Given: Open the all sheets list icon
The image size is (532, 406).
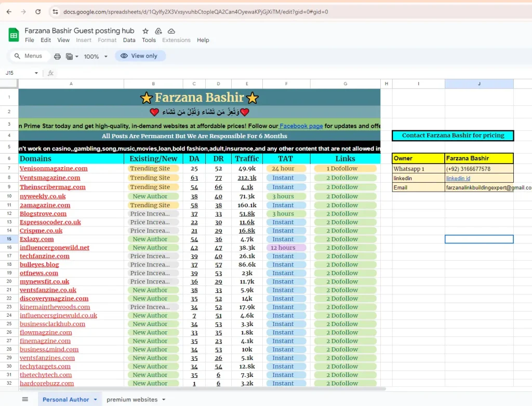Looking at the screenshot, I should pyautogui.click(x=25, y=399).
